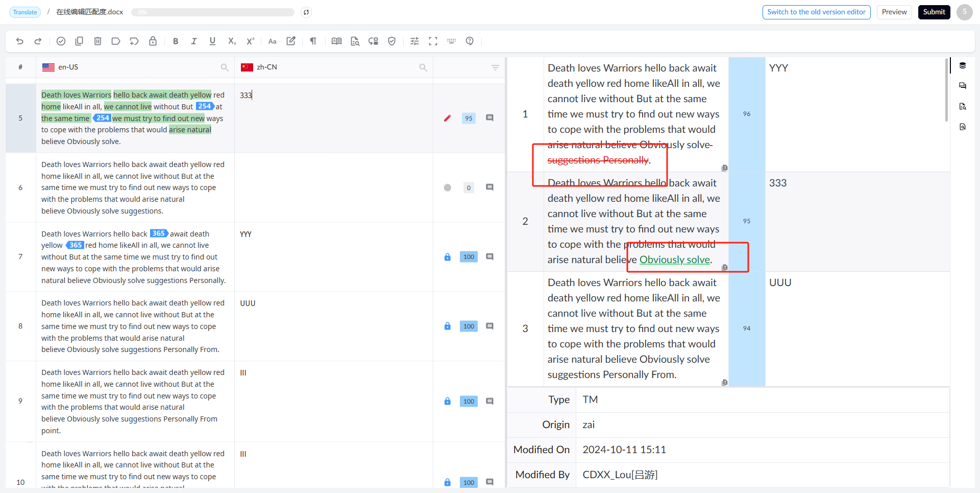Click the add tag icon

coord(134,41)
